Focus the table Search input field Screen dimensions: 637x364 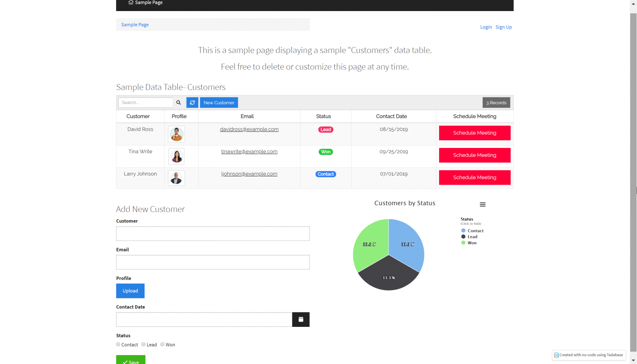point(146,102)
